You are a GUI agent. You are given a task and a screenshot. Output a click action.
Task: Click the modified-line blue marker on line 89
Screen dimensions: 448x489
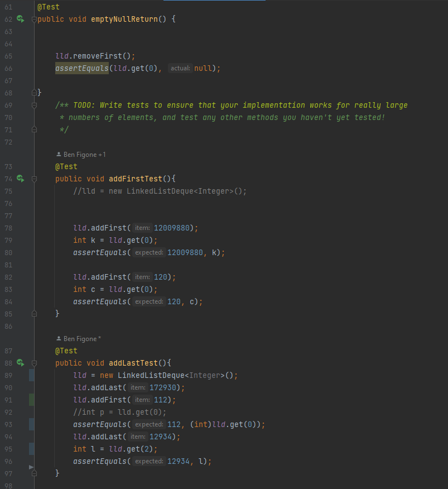tap(31, 375)
